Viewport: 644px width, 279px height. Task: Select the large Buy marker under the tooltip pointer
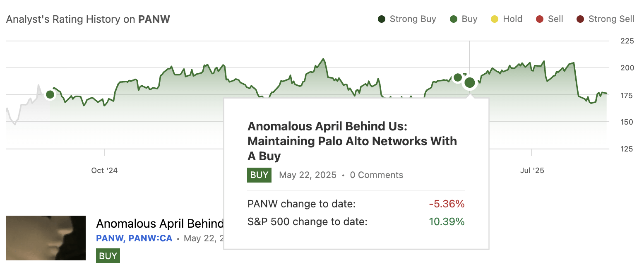click(x=470, y=82)
